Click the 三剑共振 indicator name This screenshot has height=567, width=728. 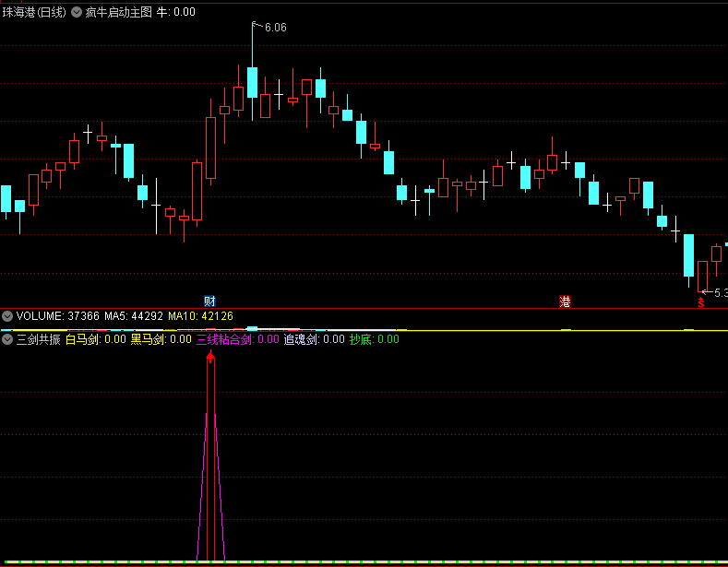pos(39,339)
